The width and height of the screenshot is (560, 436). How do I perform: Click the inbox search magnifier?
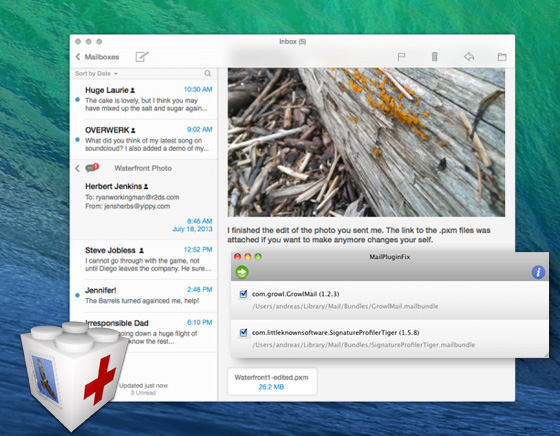point(208,73)
